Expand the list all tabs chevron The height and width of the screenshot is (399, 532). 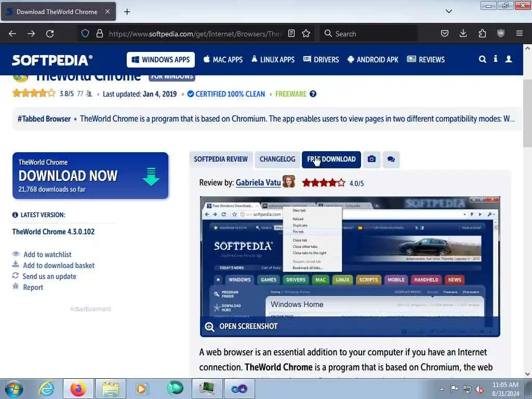[x=448, y=11]
